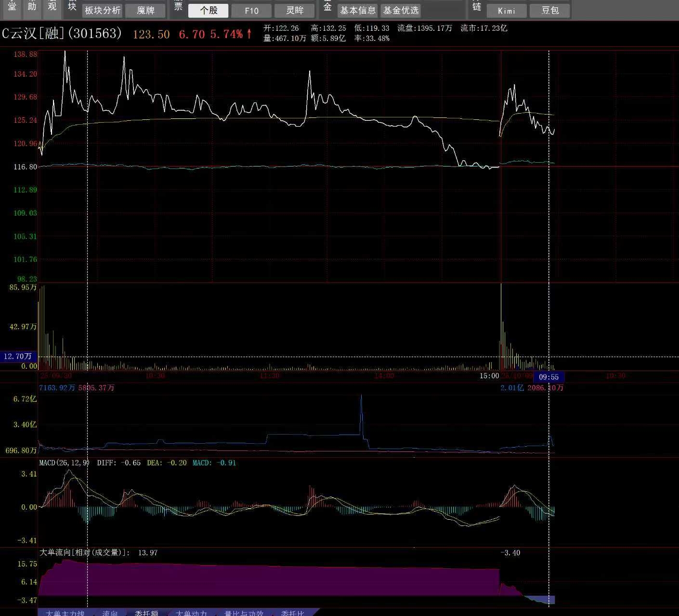Image resolution: width=679 pixels, height=616 pixels.
Task: Click the opening price 开:122.26
Action: (281, 28)
